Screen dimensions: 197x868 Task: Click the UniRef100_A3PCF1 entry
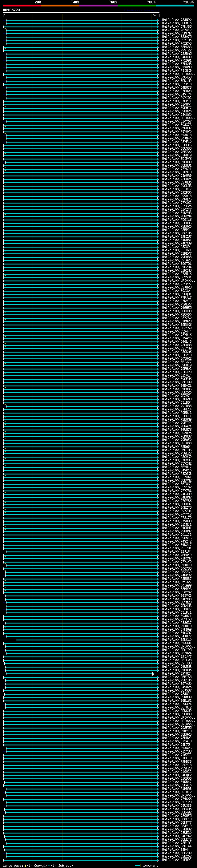point(177,416)
